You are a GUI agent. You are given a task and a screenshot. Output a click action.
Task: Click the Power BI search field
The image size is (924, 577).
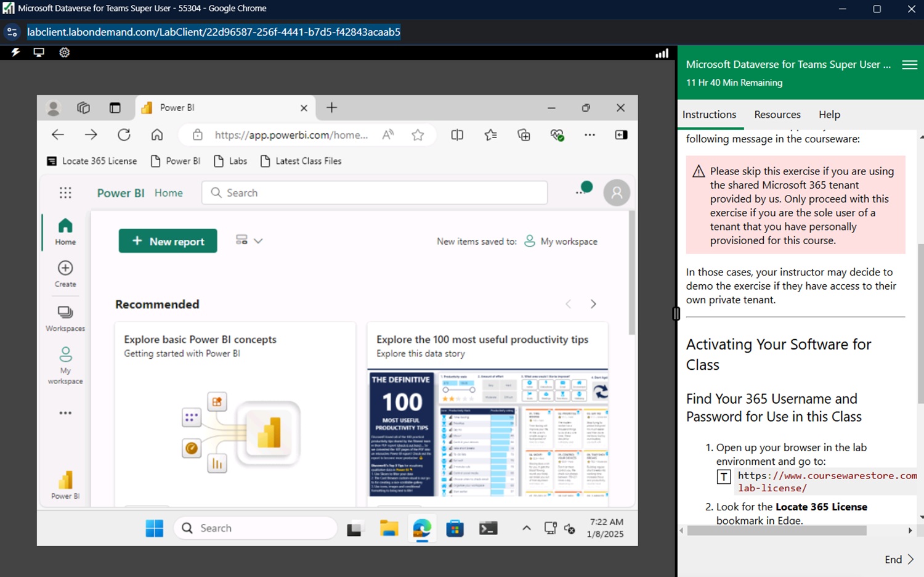pyautogui.click(x=375, y=193)
